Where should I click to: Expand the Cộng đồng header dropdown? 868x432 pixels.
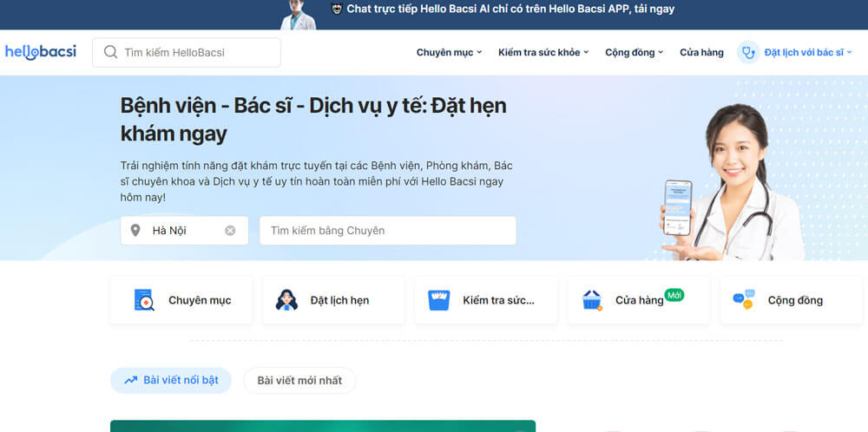(x=634, y=53)
